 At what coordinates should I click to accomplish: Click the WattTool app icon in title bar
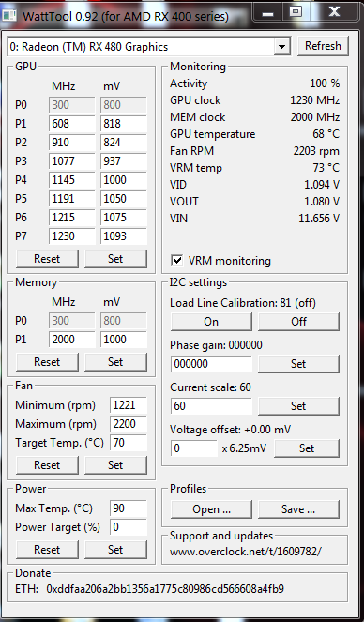(x=8, y=16)
